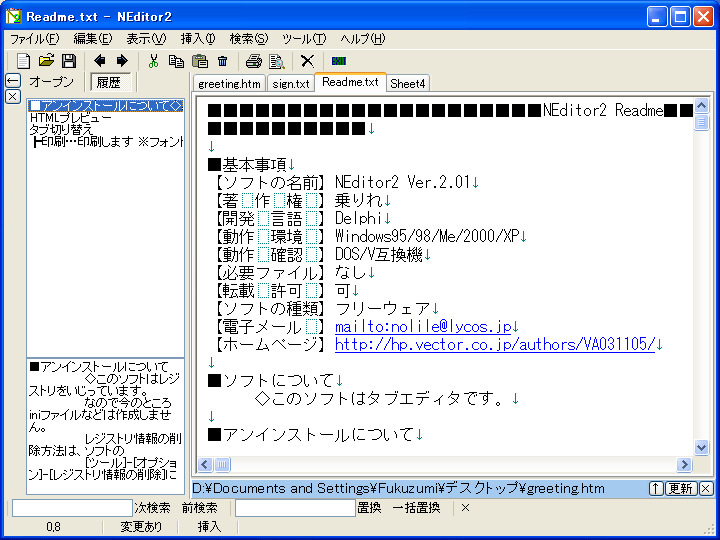Copy selection with the copy icon
Image resolution: width=720 pixels, height=540 pixels.
click(x=176, y=61)
